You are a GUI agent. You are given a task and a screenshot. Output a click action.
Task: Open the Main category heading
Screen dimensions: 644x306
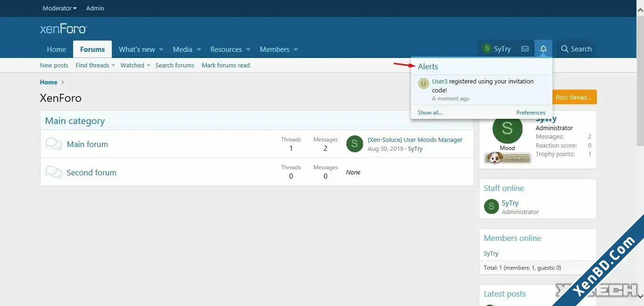pos(75,121)
